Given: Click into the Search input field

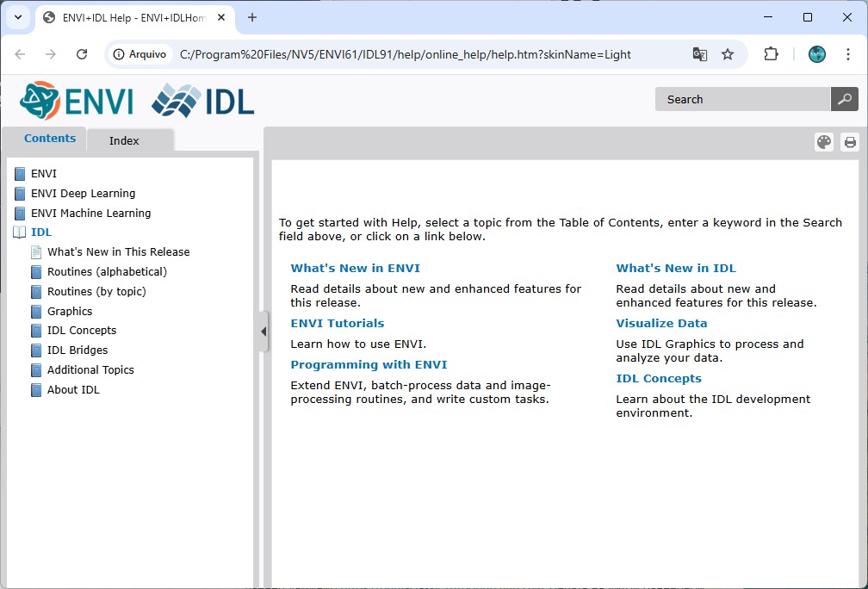Looking at the screenshot, I should coord(742,99).
